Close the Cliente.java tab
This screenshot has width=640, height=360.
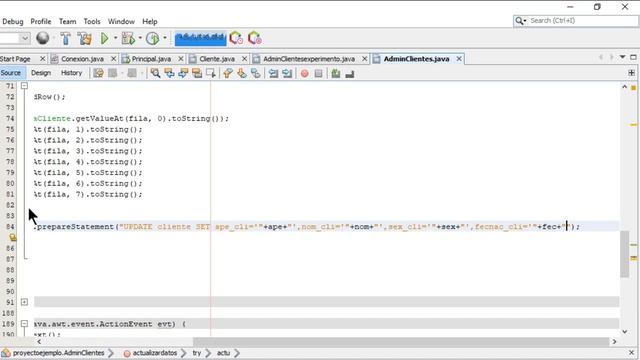[244, 59]
